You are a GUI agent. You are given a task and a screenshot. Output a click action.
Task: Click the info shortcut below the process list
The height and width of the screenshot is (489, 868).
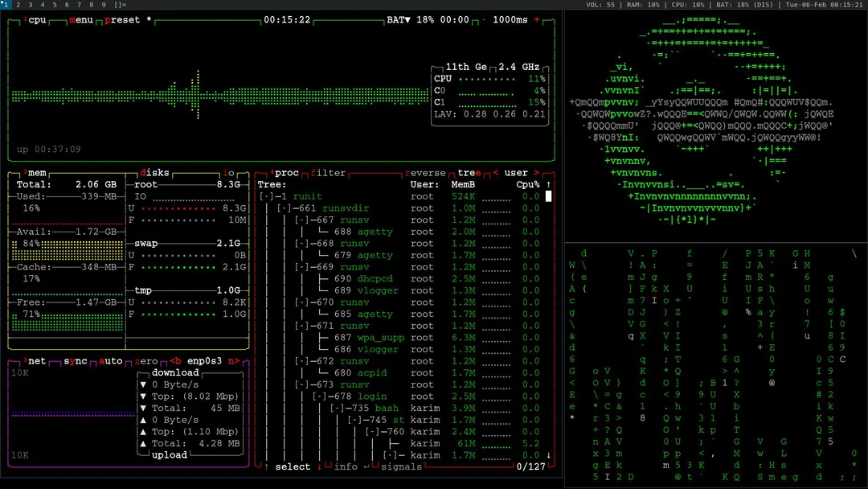click(x=346, y=466)
